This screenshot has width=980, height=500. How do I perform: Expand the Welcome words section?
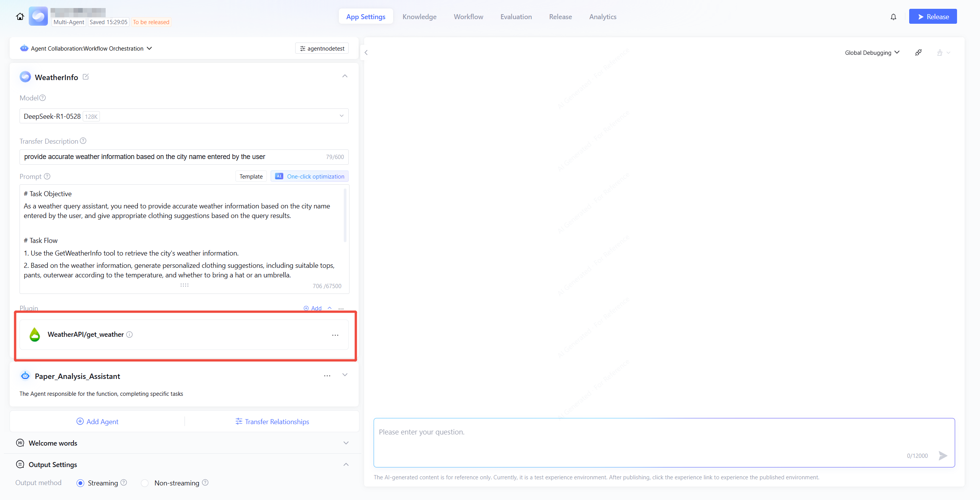point(346,443)
